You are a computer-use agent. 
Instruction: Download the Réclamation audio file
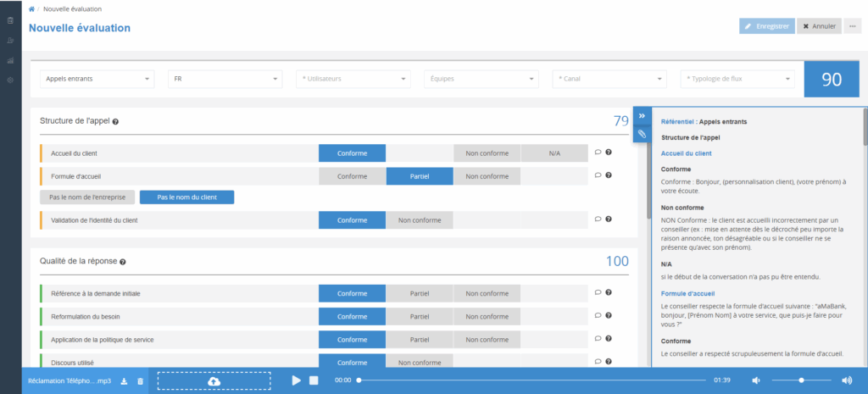(125, 381)
